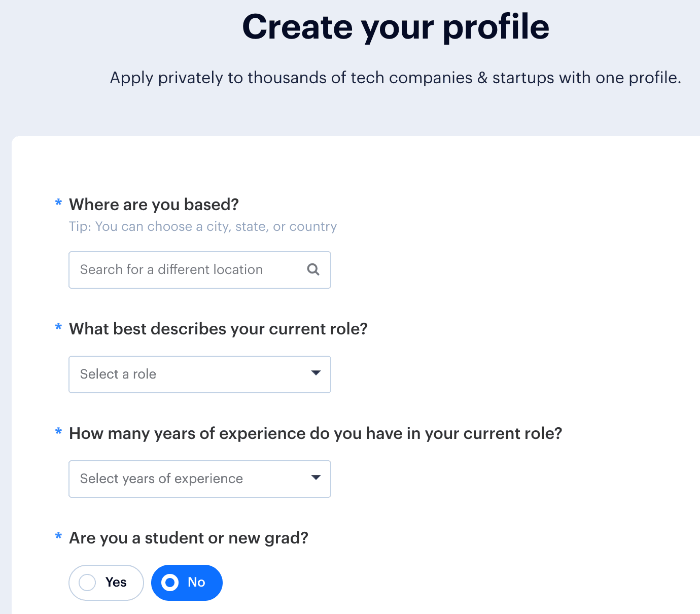700x614 pixels.
Task: Select "Yes" for student or new grad
Action: (x=107, y=583)
